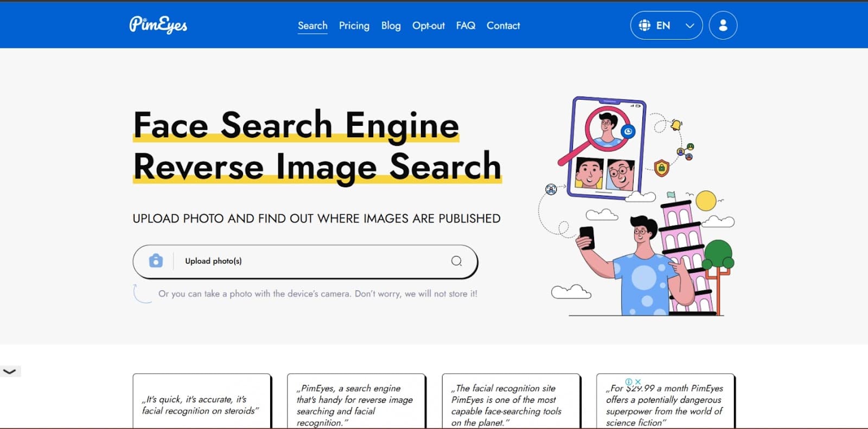Open the Search nav tab

click(312, 25)
